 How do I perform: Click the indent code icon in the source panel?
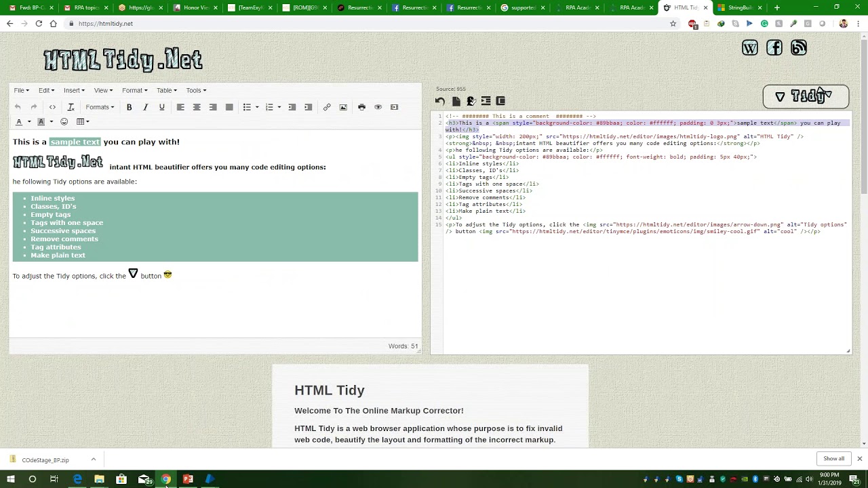tap(486, 101)
